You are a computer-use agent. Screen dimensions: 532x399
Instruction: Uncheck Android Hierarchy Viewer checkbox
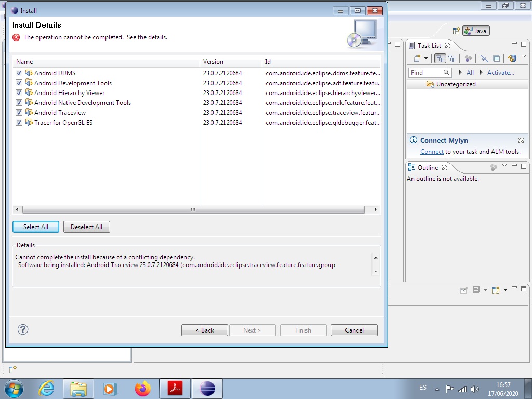19,92
